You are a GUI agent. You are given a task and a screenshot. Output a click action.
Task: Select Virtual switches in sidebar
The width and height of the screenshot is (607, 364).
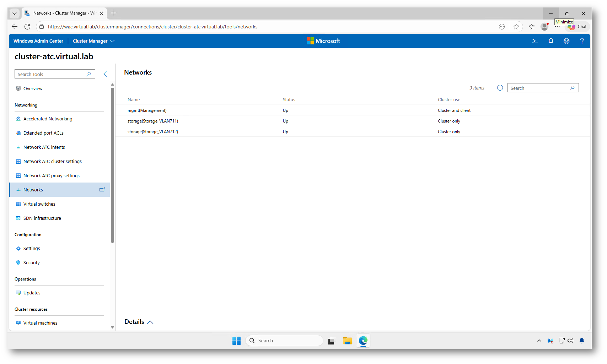tap(39, 204)
